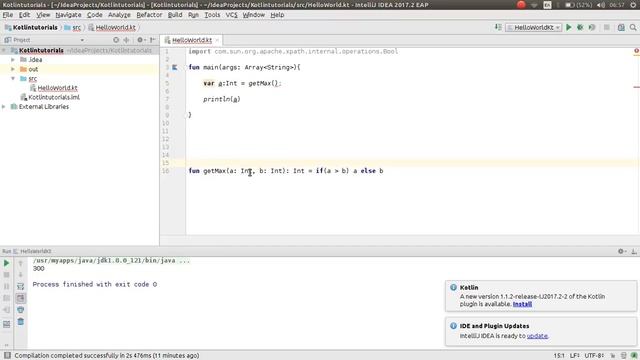Image resolution: width=640 pixels, height=360 pixels.
Task: Toggle soft-wrap in the Run console
Action: click(20, 287)
